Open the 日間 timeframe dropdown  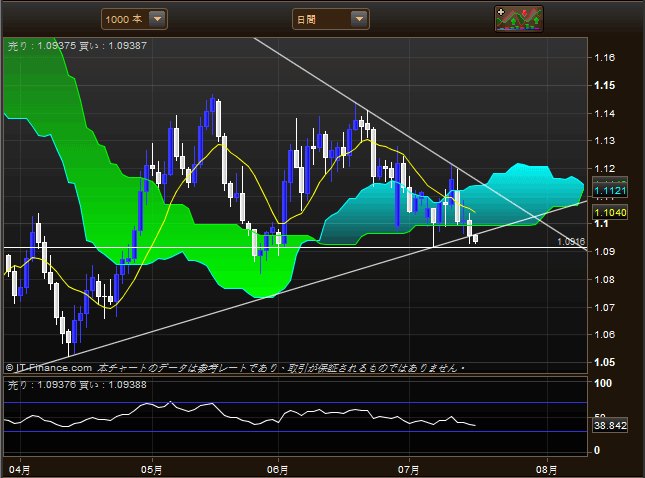coord(331,19)
